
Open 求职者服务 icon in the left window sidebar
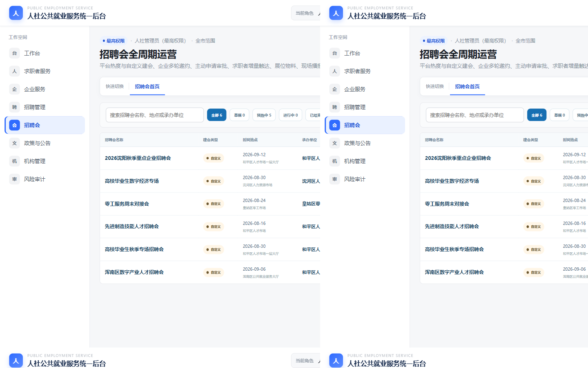pos(14,71)
